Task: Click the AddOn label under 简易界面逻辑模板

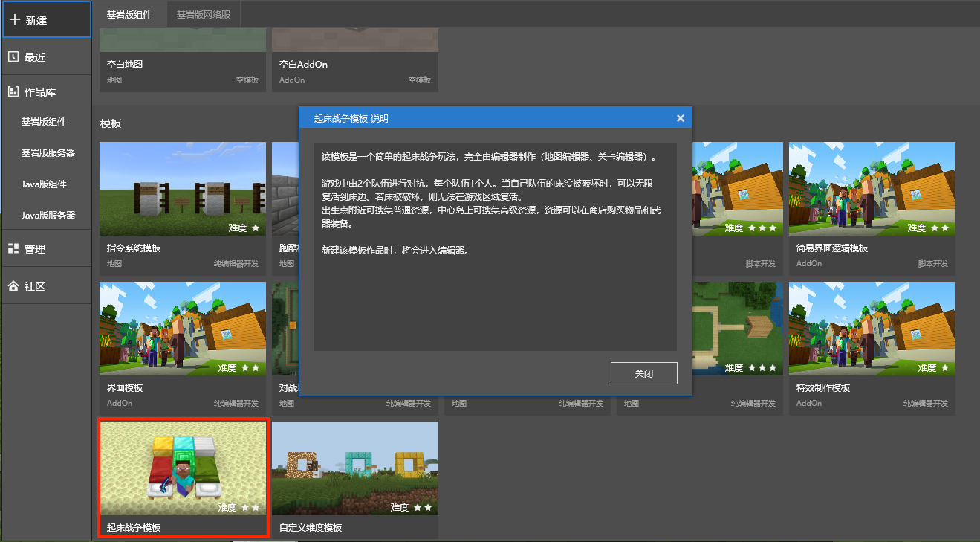Action: click(x=809, y=264)
